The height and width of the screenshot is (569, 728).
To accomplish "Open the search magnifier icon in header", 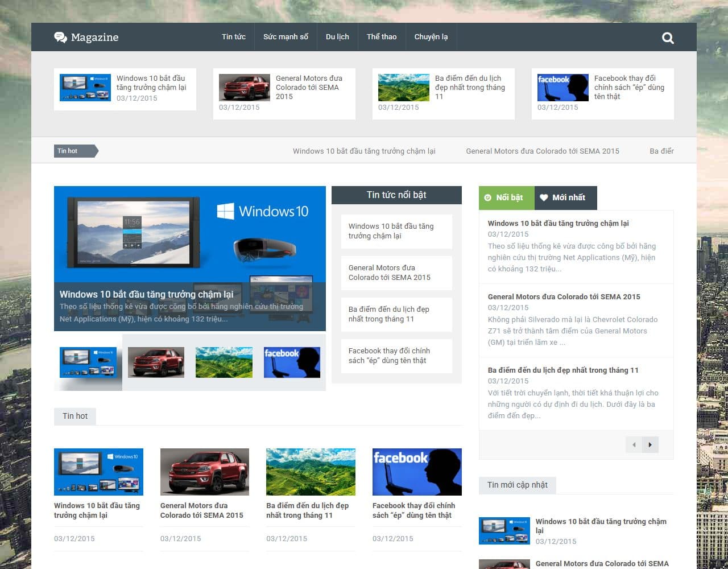I will coord(668,38).
